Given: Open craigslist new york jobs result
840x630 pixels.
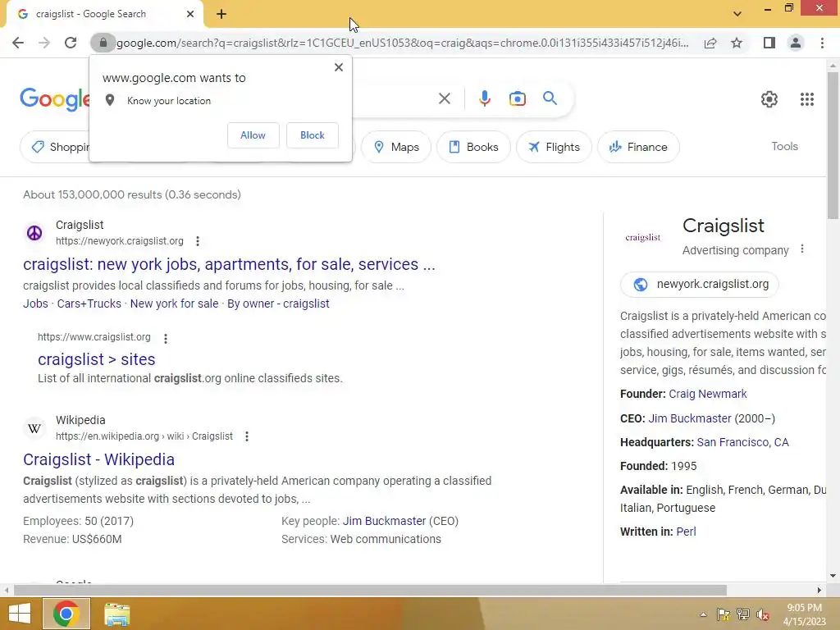Looking at the screenshot, I should pyautogui.click(x=229, y=264).
